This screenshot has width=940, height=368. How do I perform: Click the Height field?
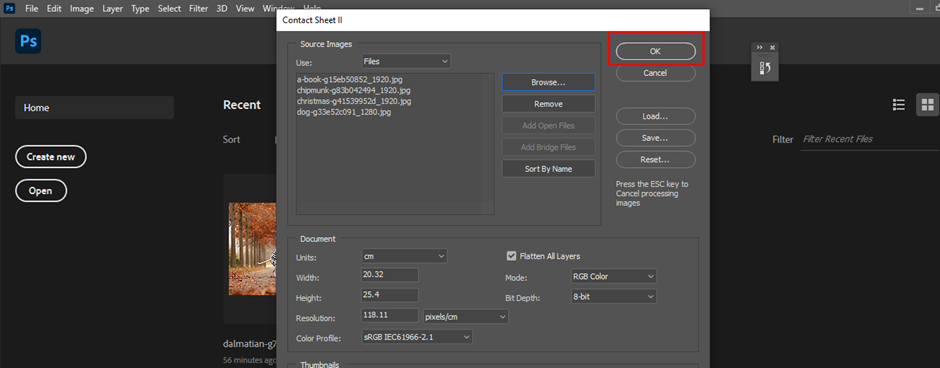click(390, 295)
